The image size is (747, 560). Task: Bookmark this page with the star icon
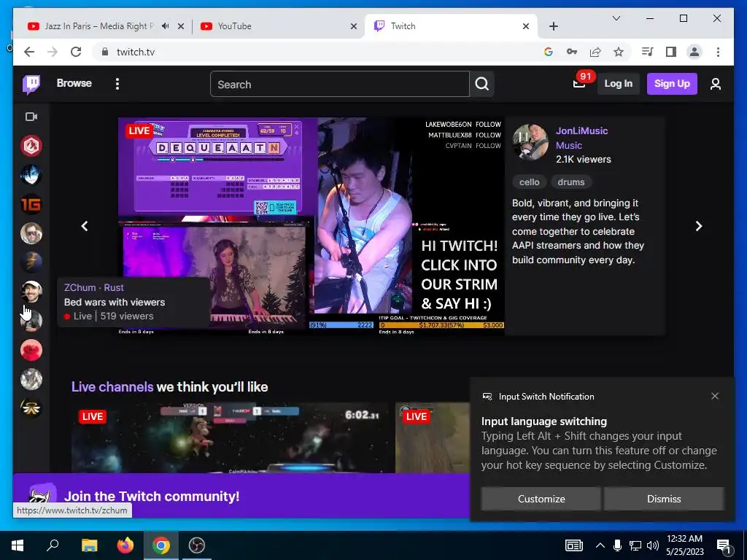(x=619, y=52)
